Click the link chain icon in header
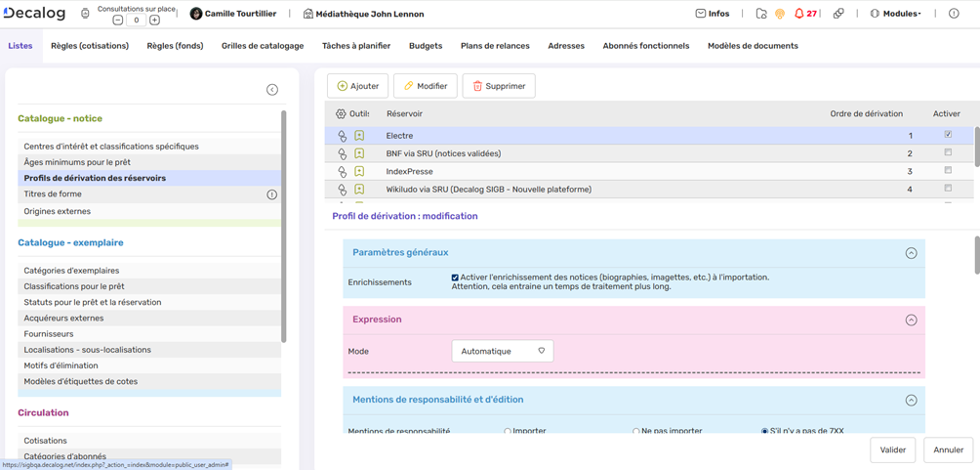The width and height of the screenshot is (980, 470). click(838, 14)
